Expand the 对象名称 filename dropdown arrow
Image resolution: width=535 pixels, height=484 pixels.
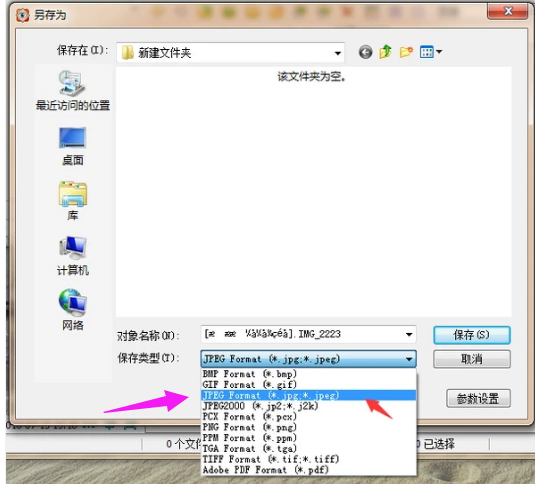click(409, 334)
